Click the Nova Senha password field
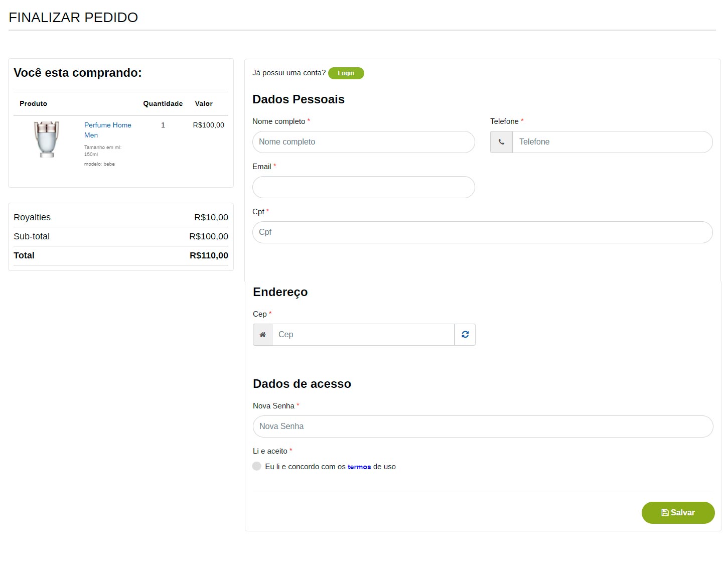The width and height of the screenshot is (728, 572). 483,426
